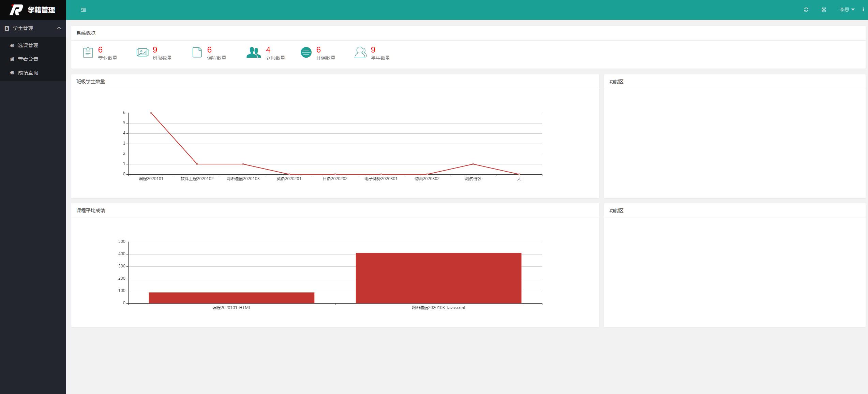Open the 李思 user dropdown
This screenshot has width=868, height=394.
[847, 10]
